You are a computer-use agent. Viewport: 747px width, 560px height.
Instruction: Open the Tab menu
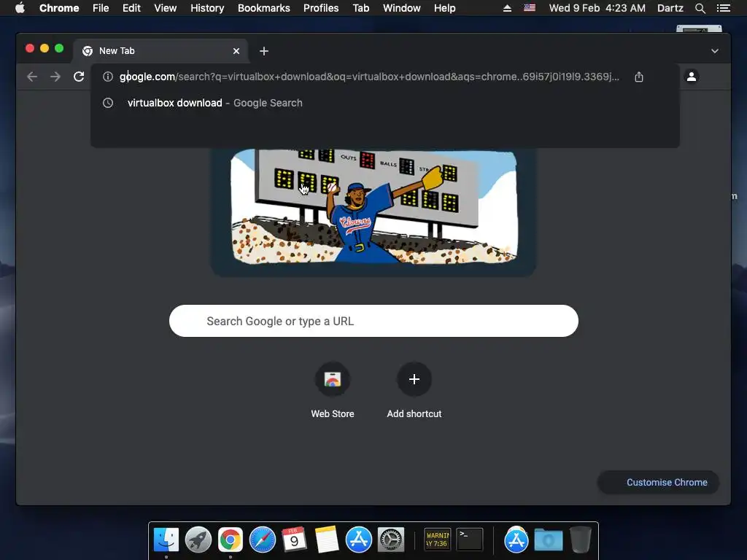(x=360, y=8)
